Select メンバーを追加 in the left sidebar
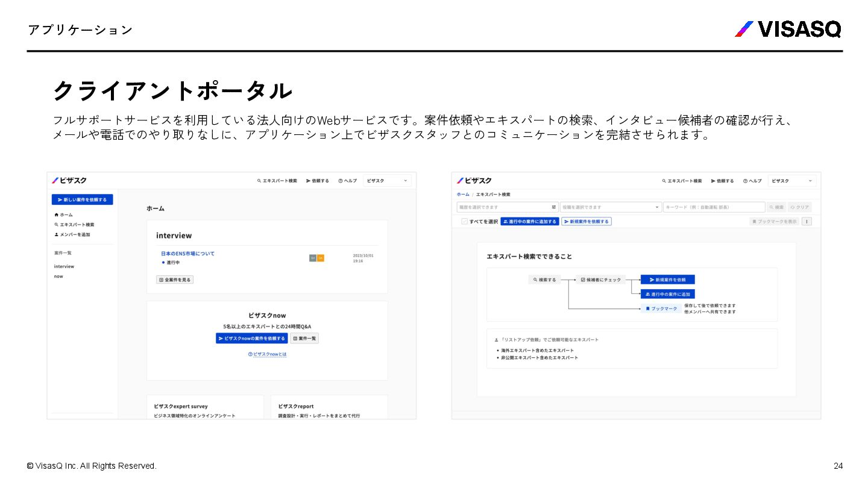 (x=72, y=234)
